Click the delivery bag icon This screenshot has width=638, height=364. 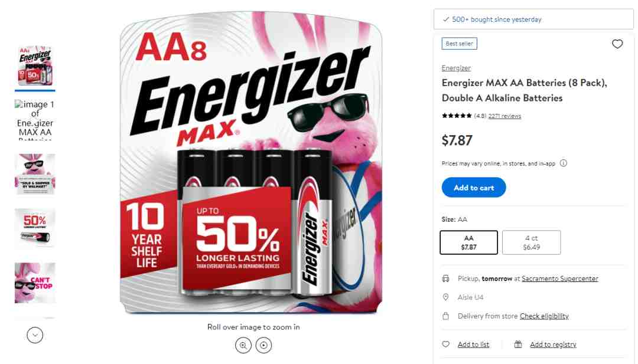pos(446,316)
